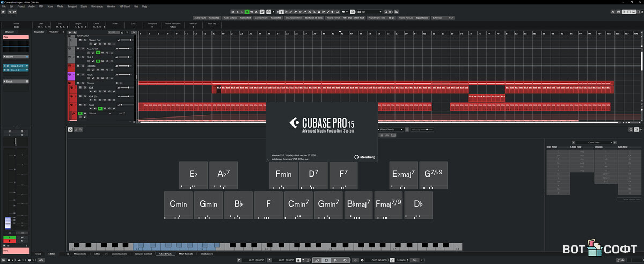
Task: Trigger the Cmin7 chord pad
Action: 298,204
